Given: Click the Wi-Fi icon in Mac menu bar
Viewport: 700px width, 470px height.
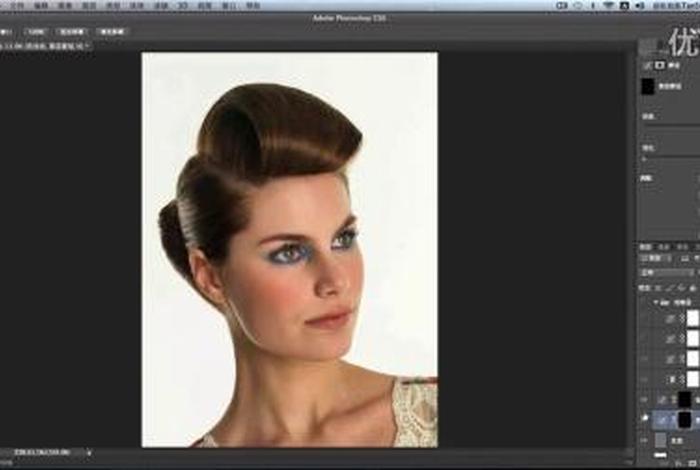Looking at the screenshot, I should tap(608, 6).
